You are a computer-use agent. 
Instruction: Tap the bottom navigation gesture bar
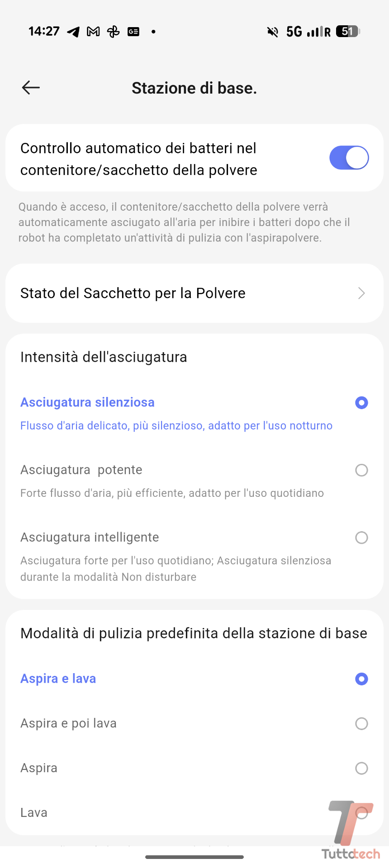pos(194,857)
